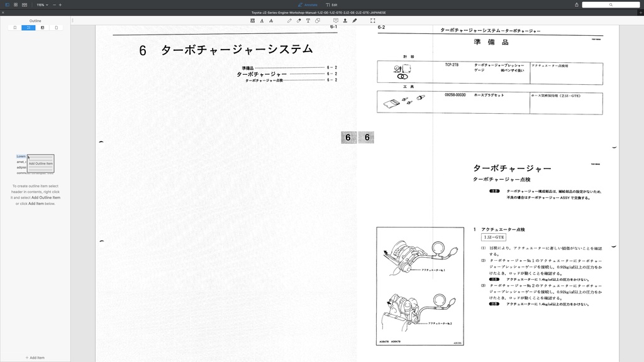Switch to Annotate mode

click(308, 4)
